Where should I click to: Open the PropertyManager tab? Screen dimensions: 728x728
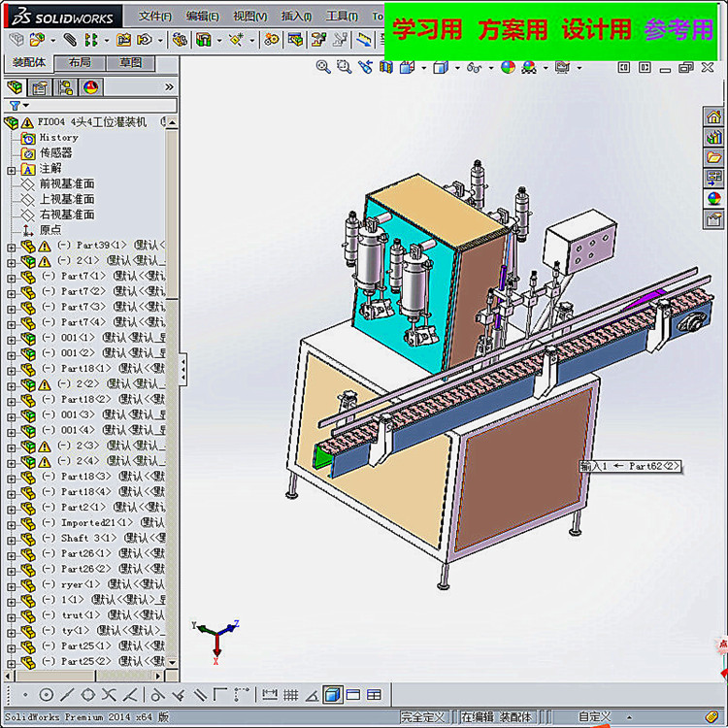click(40, 87)
